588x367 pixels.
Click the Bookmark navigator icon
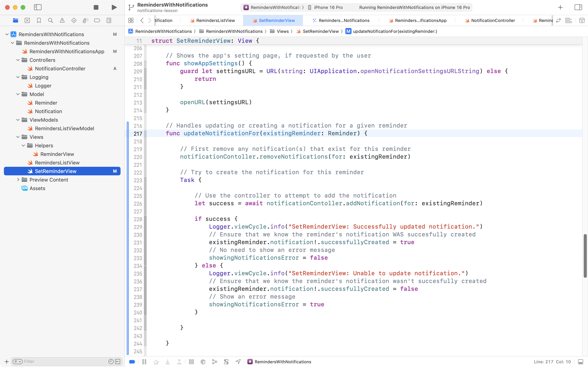click(39, 20)
